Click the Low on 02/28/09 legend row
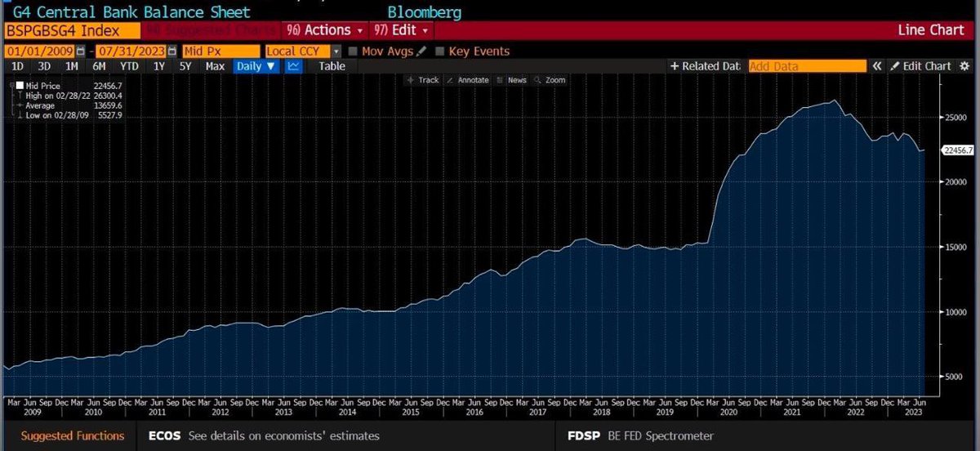980x451 pixels. pos(70,114)
